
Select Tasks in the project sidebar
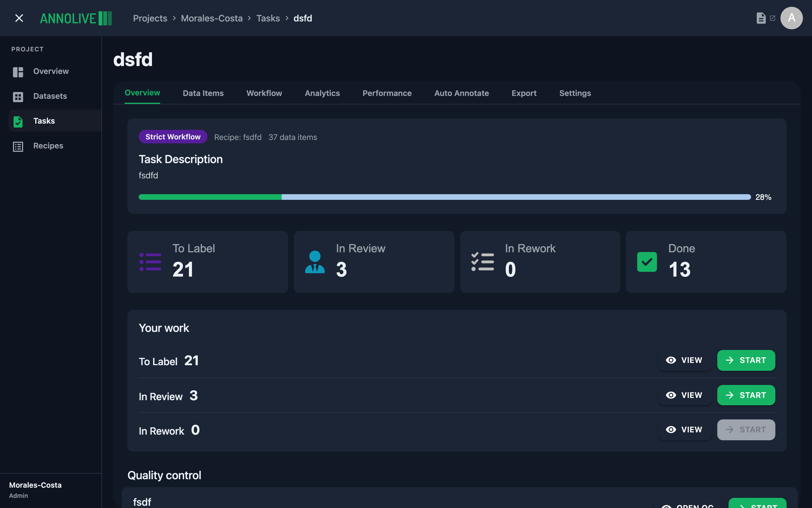click(55, 121)
